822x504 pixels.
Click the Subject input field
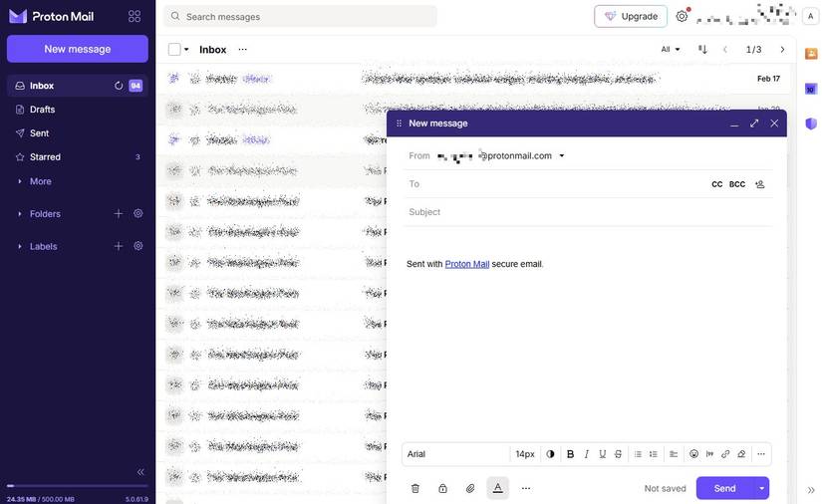[x=587, y=212]
